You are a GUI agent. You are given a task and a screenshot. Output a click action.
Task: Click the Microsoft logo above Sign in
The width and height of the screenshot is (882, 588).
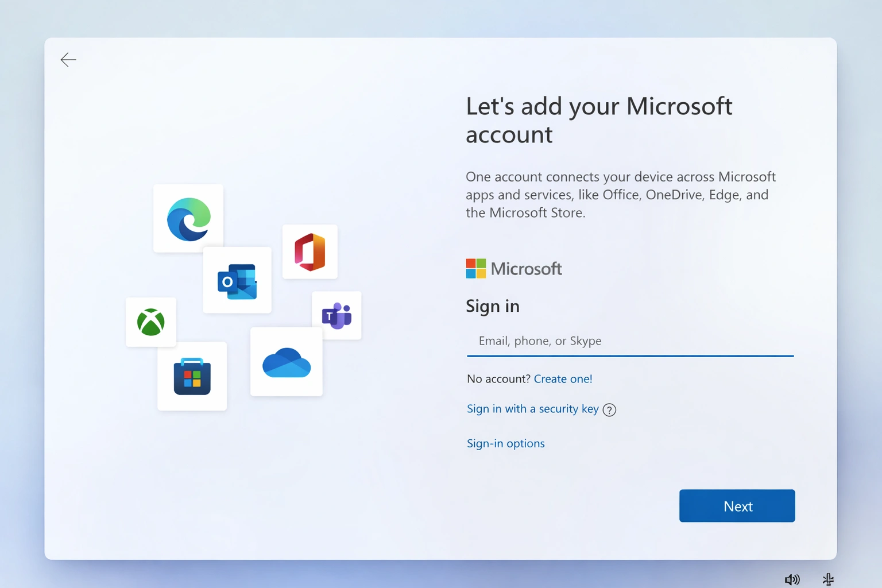coord(513,269)
